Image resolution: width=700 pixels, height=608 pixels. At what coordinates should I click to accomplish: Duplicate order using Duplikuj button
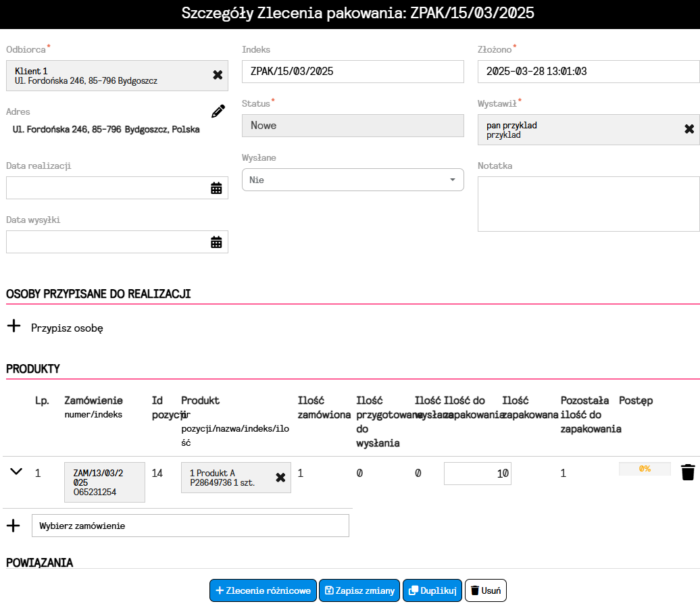click(x=432, y=590)
